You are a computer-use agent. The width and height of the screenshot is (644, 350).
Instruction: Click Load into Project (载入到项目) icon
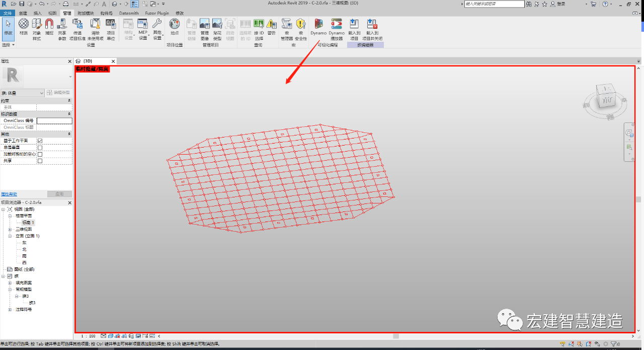point(354,29)
